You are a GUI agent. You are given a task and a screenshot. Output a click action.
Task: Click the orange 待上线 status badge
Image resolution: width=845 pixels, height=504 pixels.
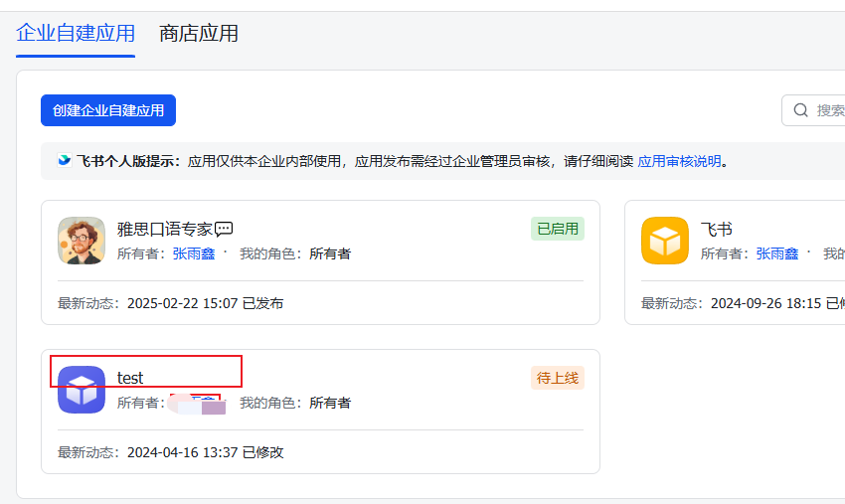point(557,378)
